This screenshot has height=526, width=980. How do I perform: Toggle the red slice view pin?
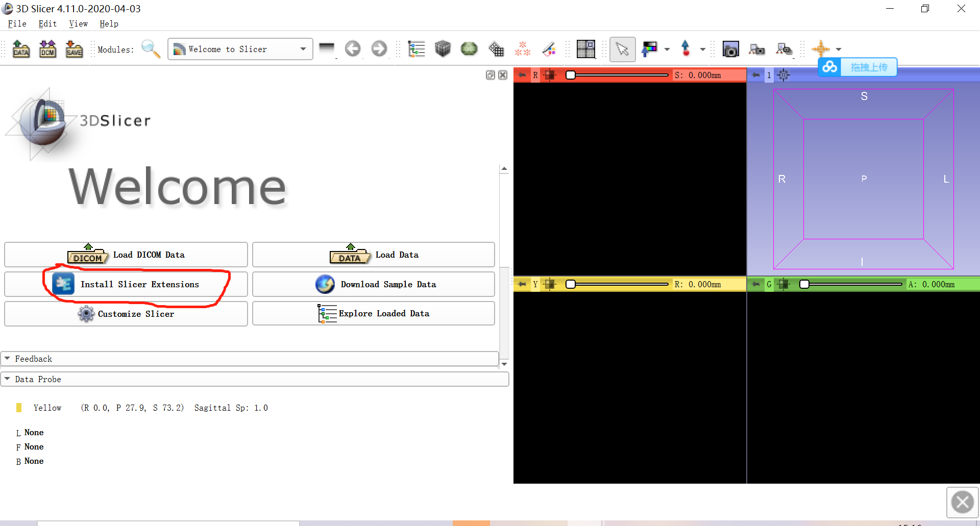[x=522, y=75]
